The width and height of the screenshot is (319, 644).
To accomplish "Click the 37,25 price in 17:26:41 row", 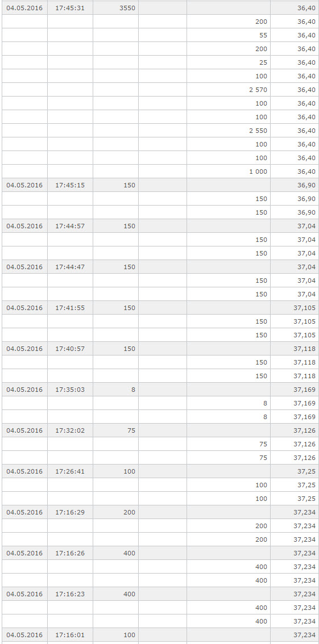I will click(x=295, y=471).
